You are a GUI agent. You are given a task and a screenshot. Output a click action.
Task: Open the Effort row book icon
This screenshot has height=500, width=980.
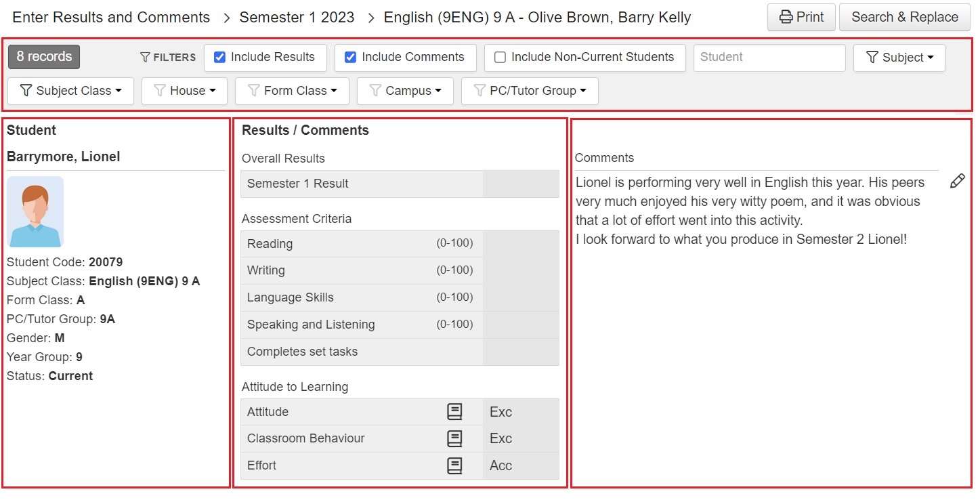point(454,465)
